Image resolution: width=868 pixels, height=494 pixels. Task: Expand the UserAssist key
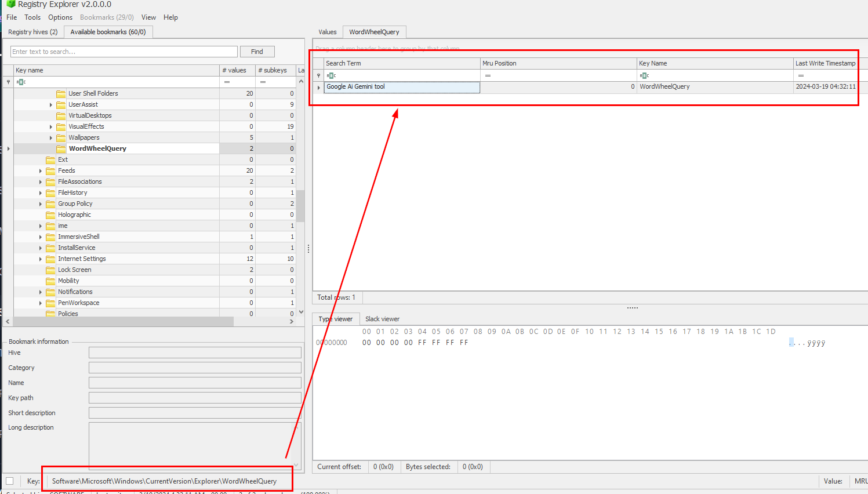(51, 105)
